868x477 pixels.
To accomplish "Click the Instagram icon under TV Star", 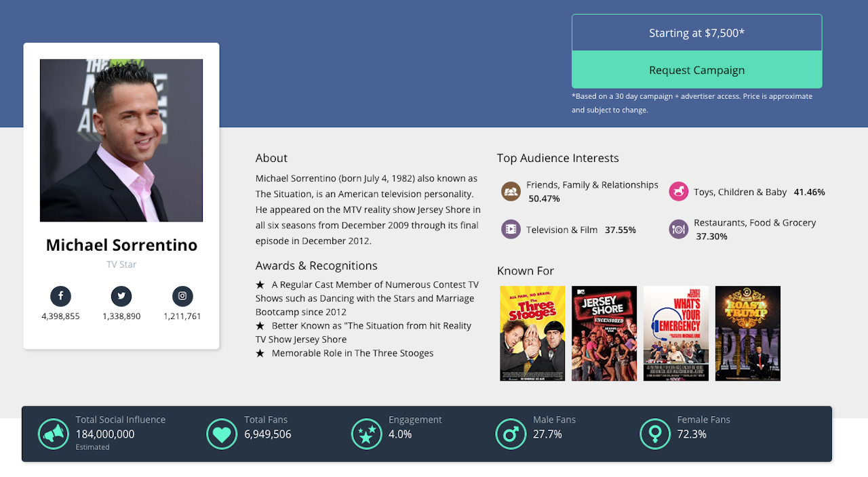I will coord(182,296).
